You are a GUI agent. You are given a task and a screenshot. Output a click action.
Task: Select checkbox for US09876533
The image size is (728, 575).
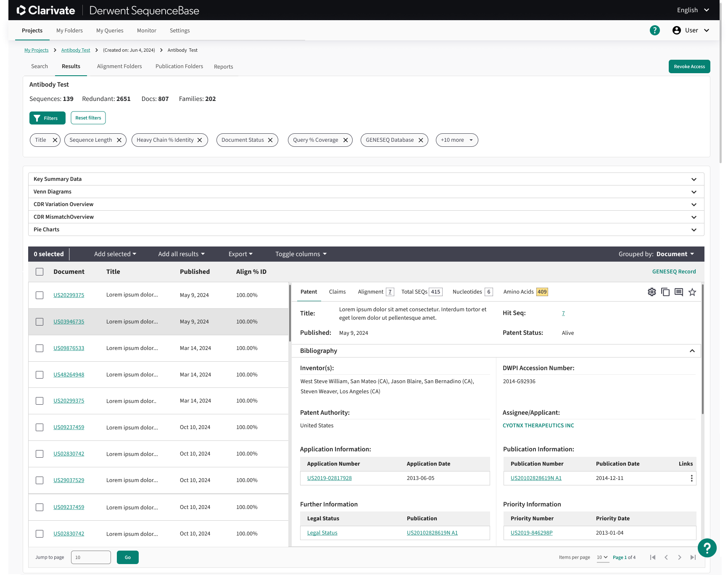(x=40, y=348)
